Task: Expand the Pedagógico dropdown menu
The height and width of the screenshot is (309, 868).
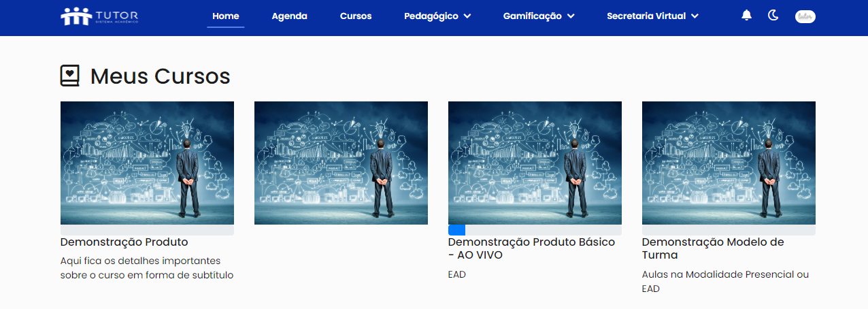Action: pyautogui.click(x=437, y=16)
